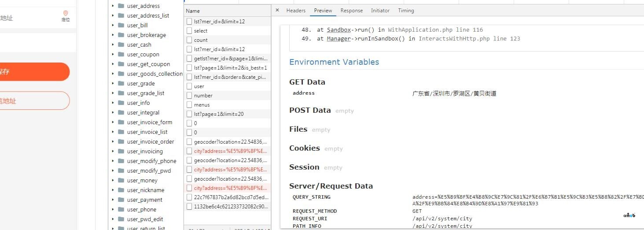Click the 定位 location pin icon
644x230 pixels.
click(x=66, y=13)
